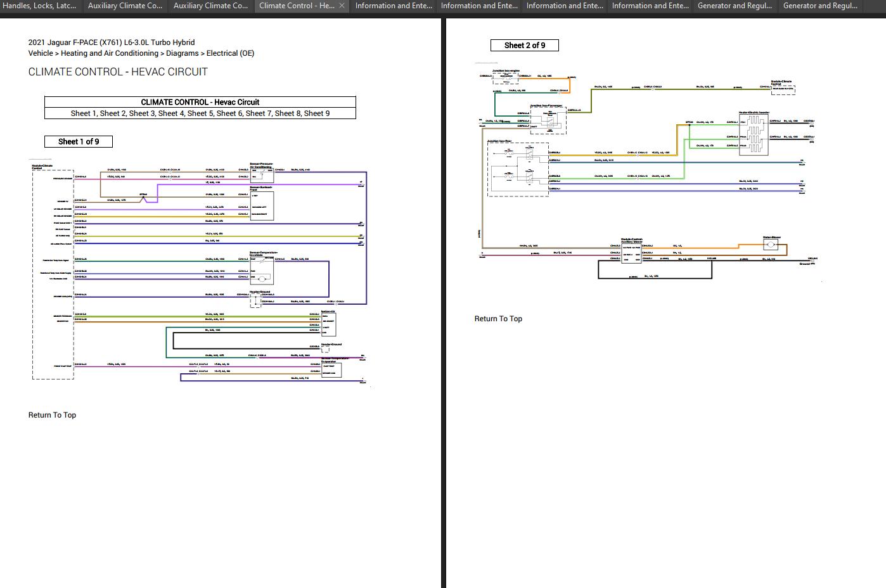This screenshot has width=886, height=588.
Task: Open the Sheet 3 link
Action: (x=142, y=113)
